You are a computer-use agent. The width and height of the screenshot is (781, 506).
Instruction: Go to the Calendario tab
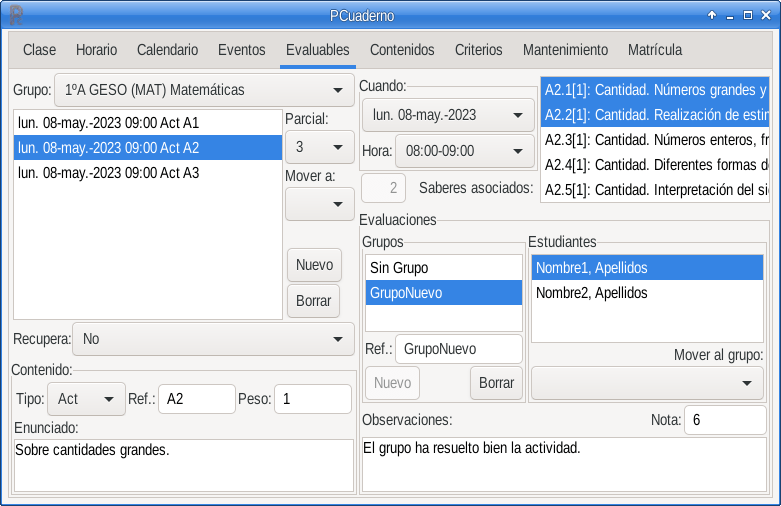167,50
